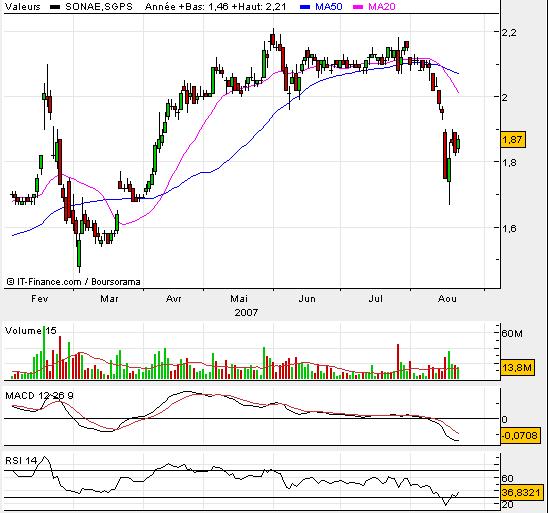Click the Jul month label
Image resolution: width=548 pixels, height=513 pixels.
pos(376,299)
